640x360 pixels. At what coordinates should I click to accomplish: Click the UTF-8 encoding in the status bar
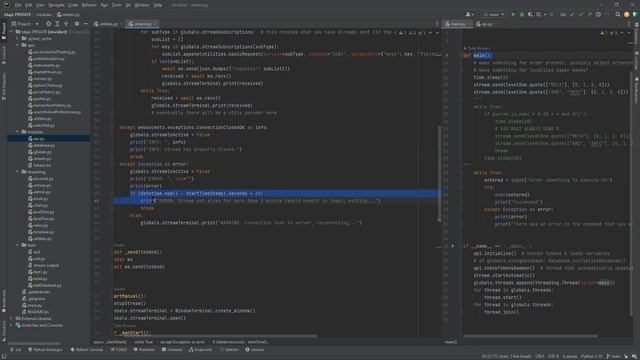553,356
